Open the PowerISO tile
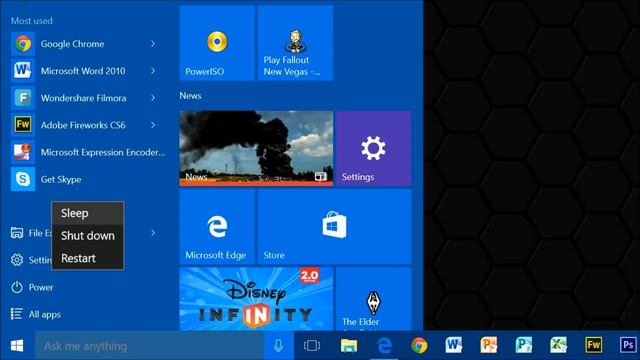The height and width of the screenshot is (360, 640). coord(217,42)
